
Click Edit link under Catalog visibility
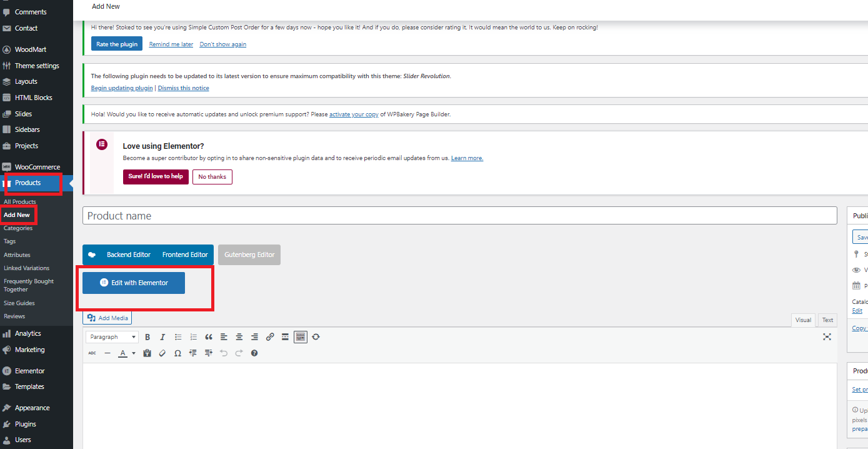(x=857, y=311)
